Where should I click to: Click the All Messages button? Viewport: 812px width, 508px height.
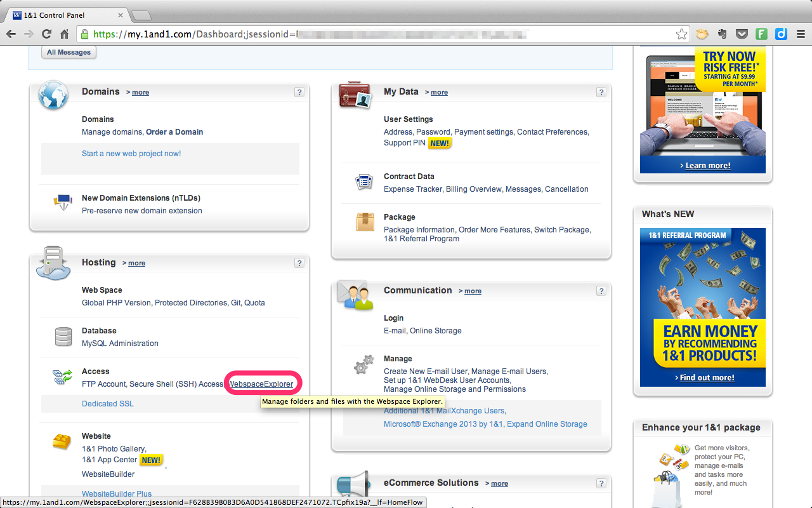pyautogui.click(x=69, y=53)
